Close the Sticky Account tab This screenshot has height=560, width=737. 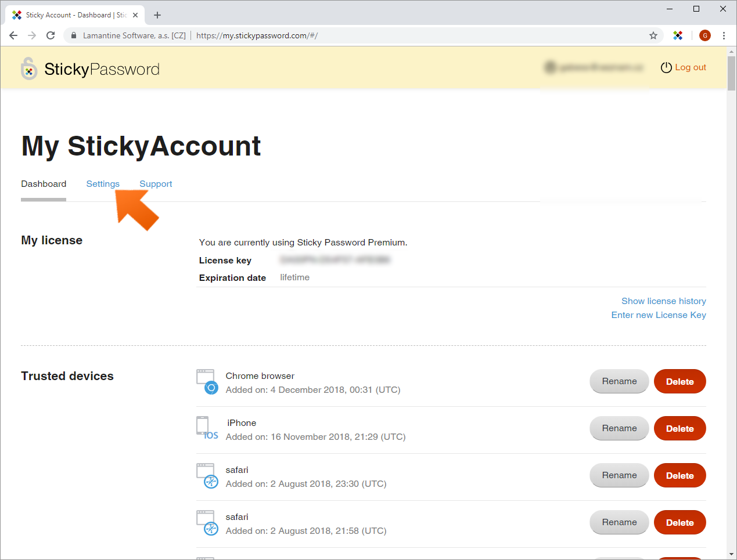coord(135,15)
